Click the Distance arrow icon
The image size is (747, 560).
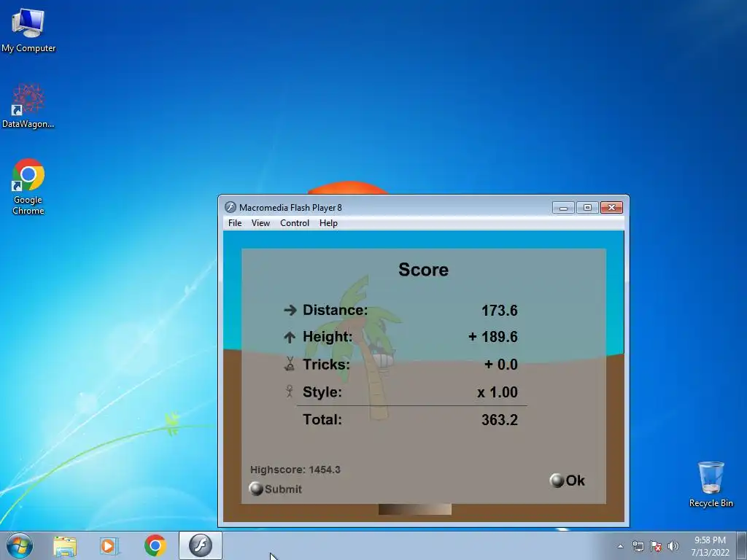tap(290, 311)
